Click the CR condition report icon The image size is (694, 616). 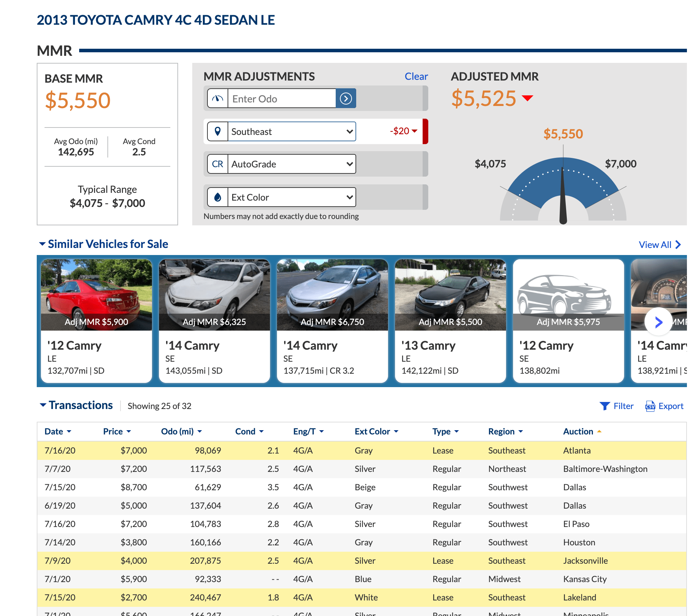click(x=217, y=164)
